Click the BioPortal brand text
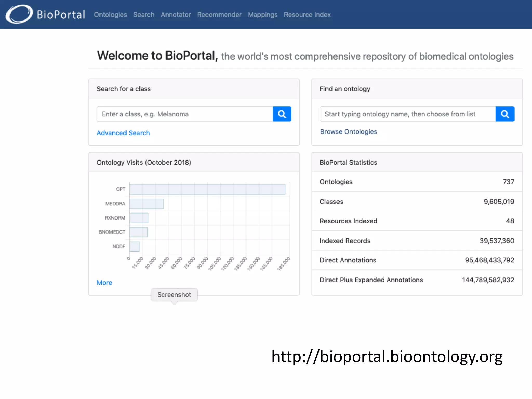The height and width of the screenshot is (399, 532). 61,15
